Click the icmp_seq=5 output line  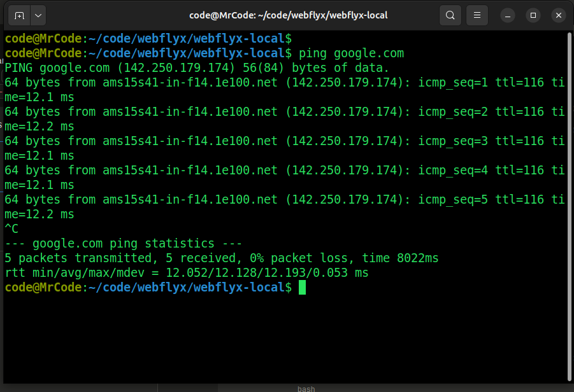tap(284, 207)
